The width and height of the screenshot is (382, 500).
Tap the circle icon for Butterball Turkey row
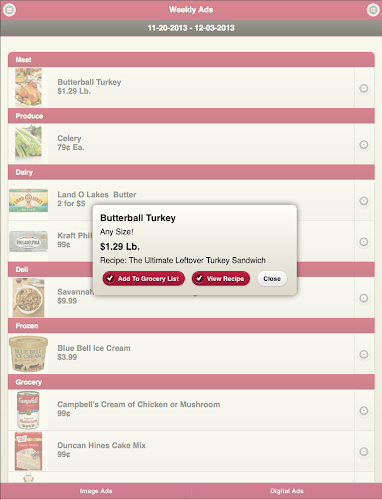[364, 88]
